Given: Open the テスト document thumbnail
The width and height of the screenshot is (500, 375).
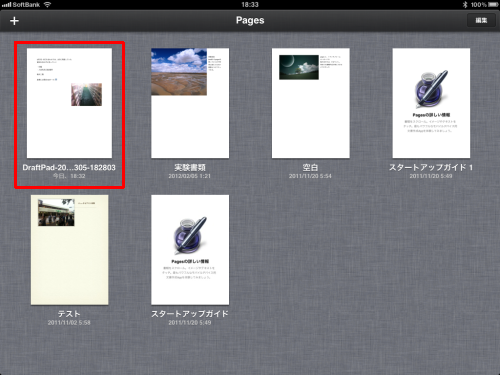Looking at the screenshot, I should pyautogui.click(x=69, y=250).
